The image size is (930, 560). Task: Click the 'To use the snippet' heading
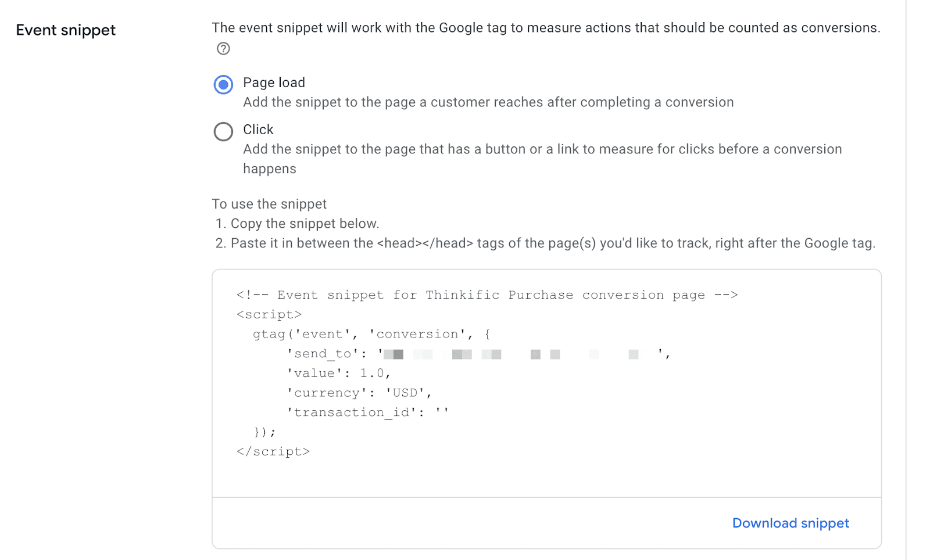pyautogui.click(x=269, y=204)
